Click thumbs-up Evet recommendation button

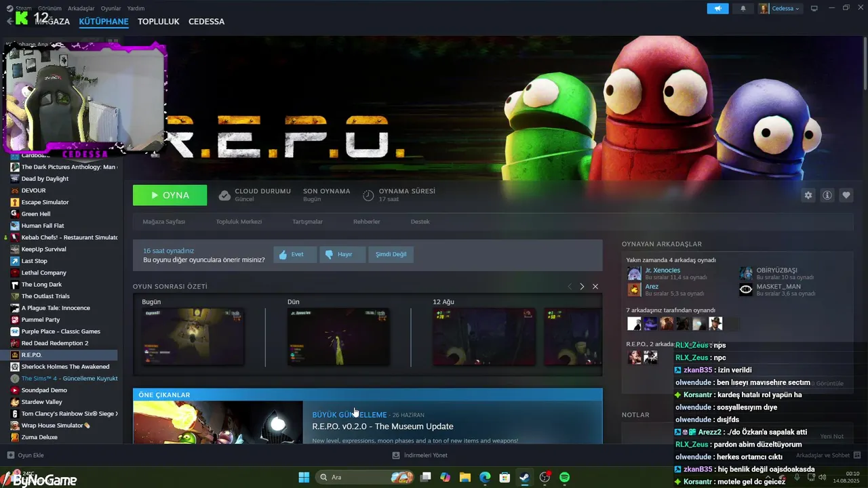[x=295, y=254]
